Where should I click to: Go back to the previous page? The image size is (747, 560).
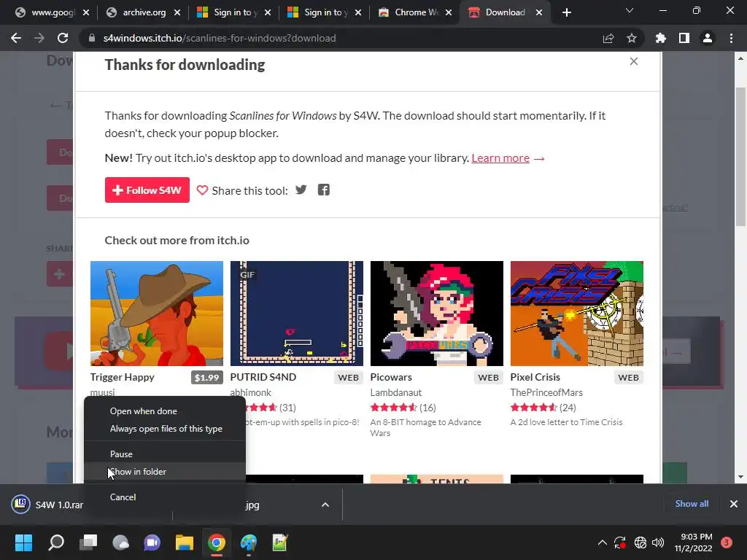coord(16,38)
